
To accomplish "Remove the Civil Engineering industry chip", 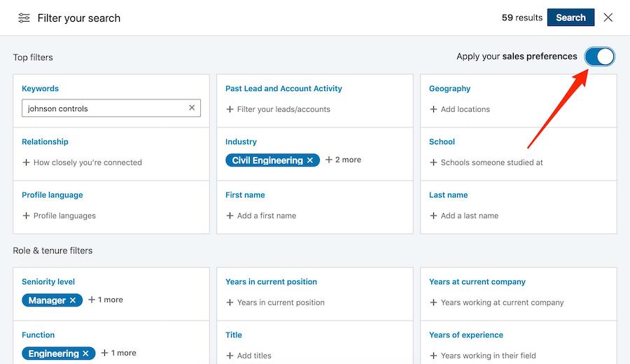I will [310, 160].
